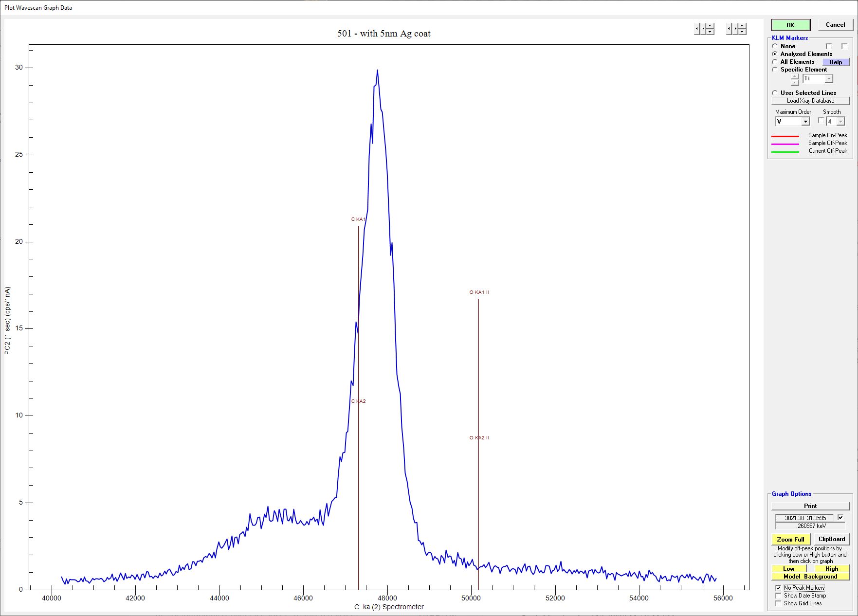The image size is (858, 616).
Task: Click right arrow in the second graph arrow cluster
Action: (x=735, y=29)
